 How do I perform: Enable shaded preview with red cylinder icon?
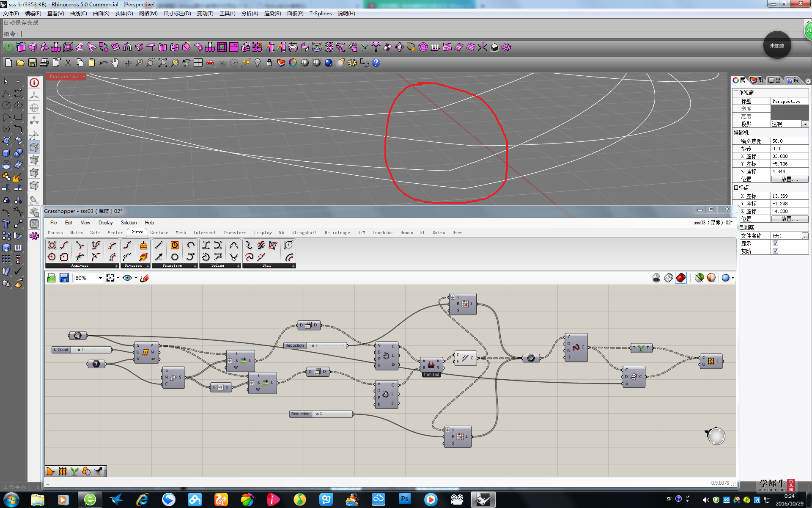click(x=681, y=278)
